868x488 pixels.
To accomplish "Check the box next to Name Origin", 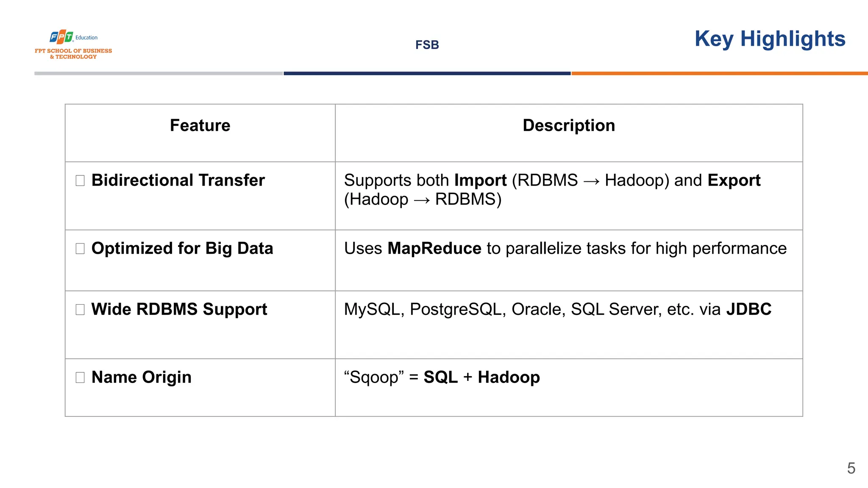I will tap(80, 377).
